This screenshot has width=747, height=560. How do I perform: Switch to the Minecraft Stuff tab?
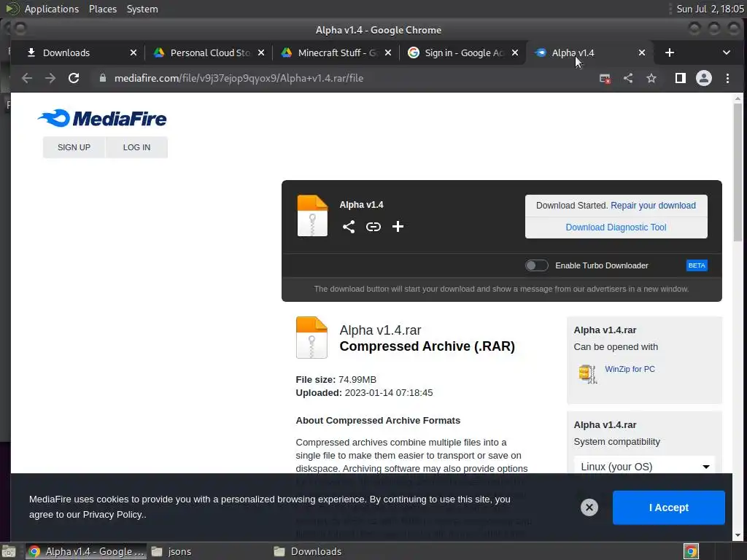tap(336, 52)
